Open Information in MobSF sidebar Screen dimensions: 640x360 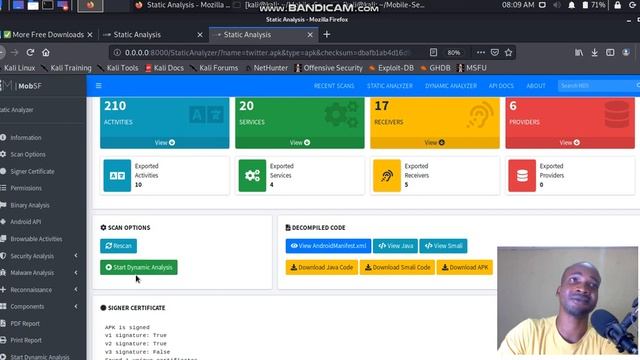26,138
